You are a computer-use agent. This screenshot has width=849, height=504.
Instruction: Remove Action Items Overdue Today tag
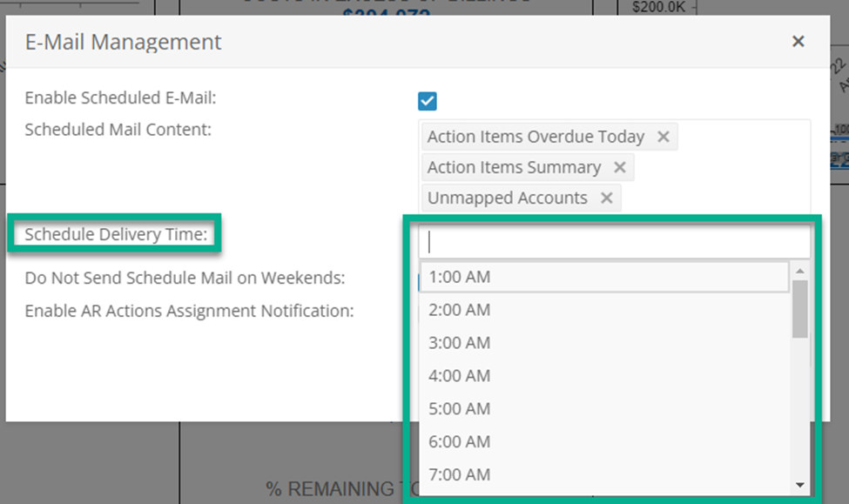point(664,137)
